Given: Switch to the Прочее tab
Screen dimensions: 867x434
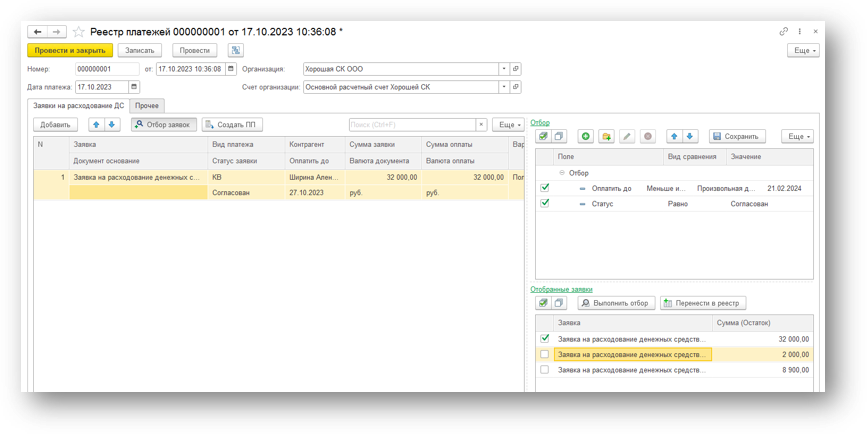Looking at the screenshot, I should pyautogui.click(x=147, y=106).
